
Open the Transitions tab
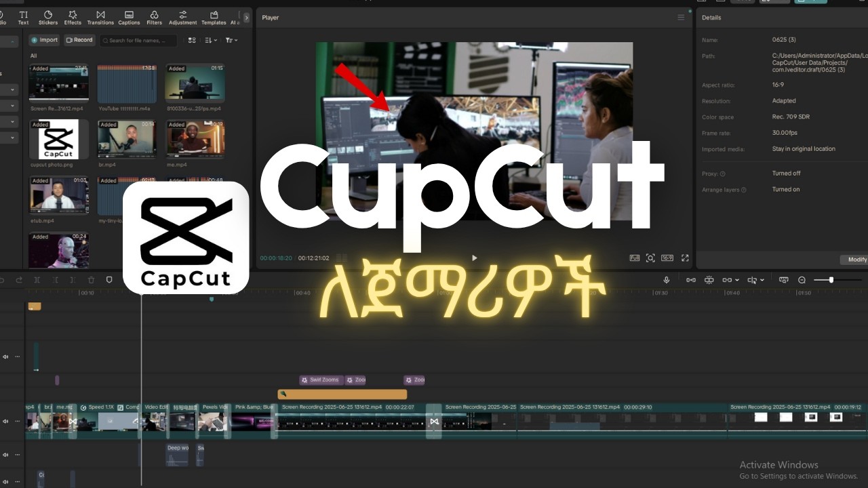tap(100, 18)
